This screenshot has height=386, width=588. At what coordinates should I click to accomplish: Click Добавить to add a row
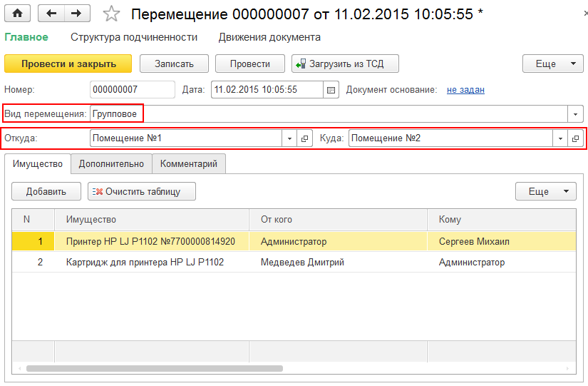click(x=46, y=191)
